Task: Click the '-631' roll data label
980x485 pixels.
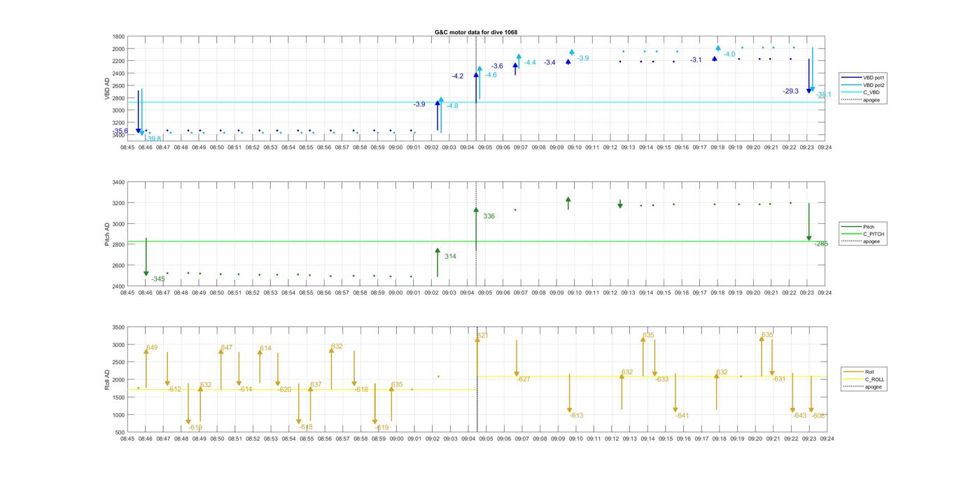Action: coord(779,379)
